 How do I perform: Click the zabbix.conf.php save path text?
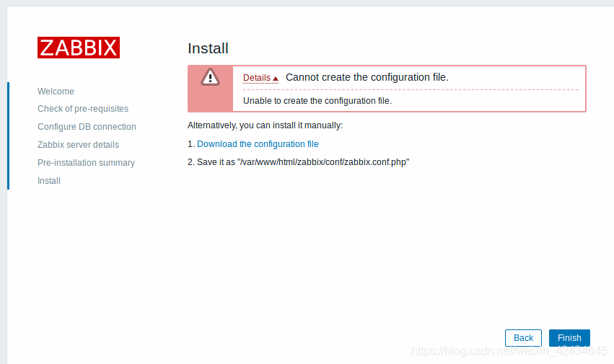[323, 162]
